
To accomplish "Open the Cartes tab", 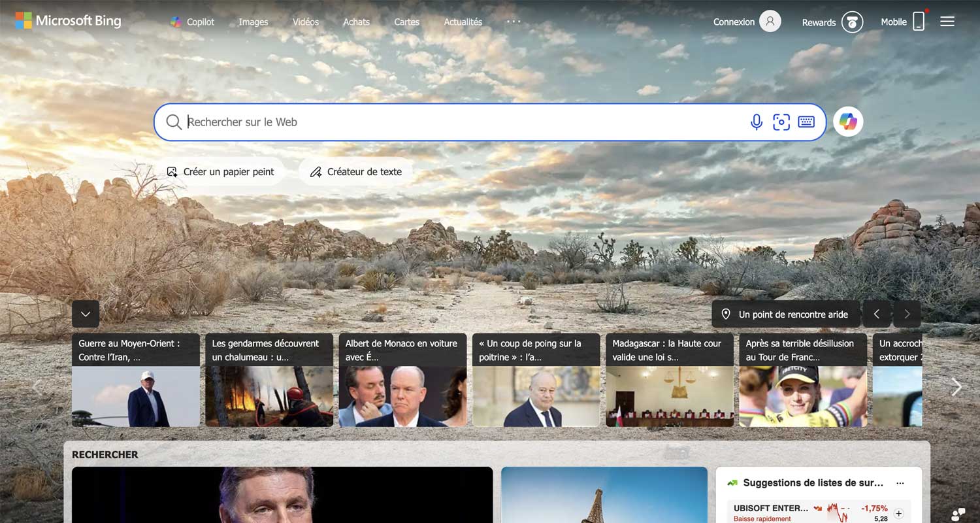I will 407,22.
